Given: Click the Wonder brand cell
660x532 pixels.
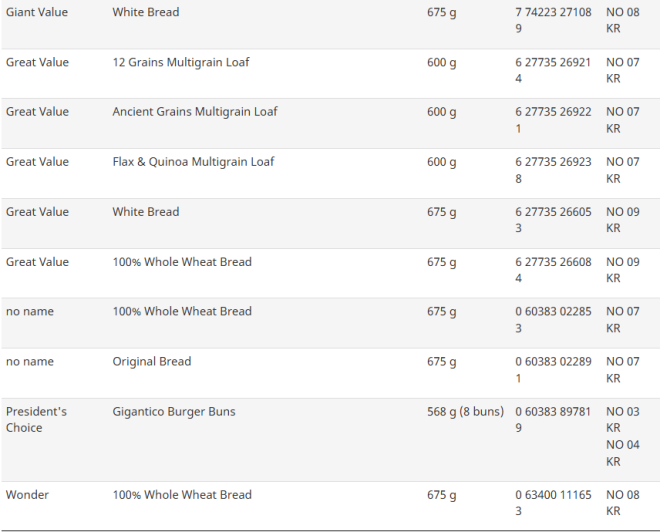Looking at the screenshot, I should (27, 495).
